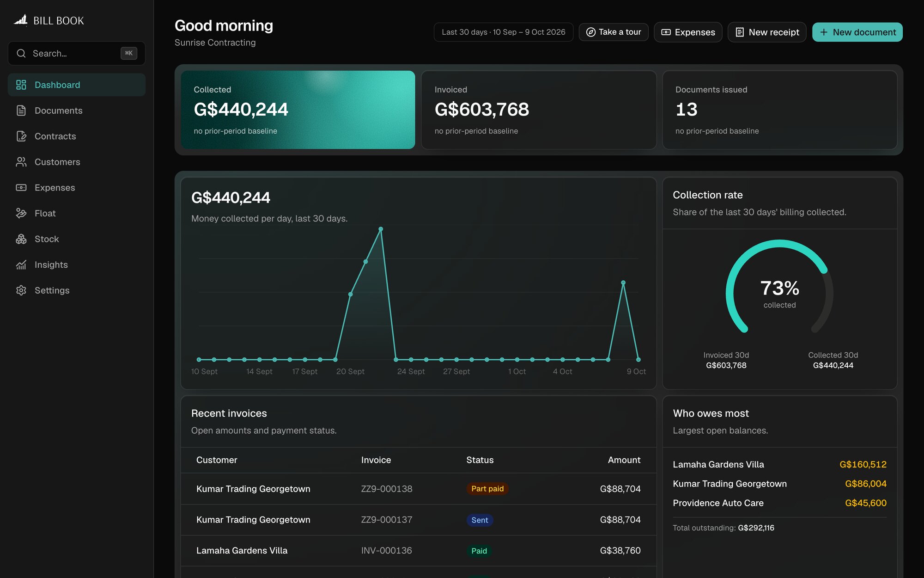This screenshot has width=924, height=578.
Task: Select Providence Auto Care balance row
Action: (779, 503)
